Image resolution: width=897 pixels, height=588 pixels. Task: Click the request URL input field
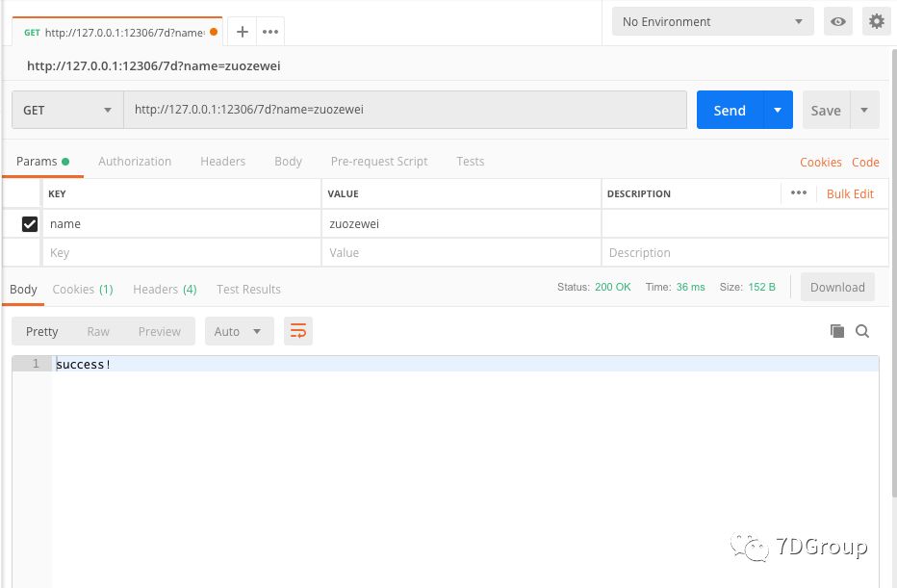[404, 110]
